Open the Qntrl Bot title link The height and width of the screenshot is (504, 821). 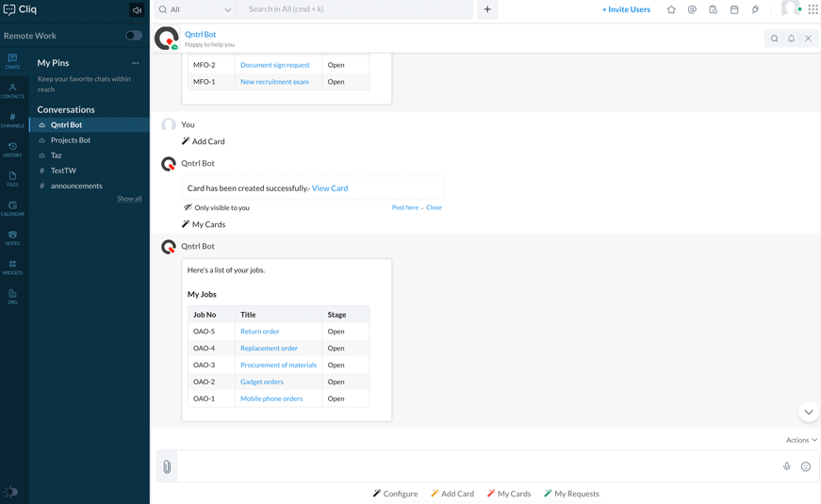[200, 34]
